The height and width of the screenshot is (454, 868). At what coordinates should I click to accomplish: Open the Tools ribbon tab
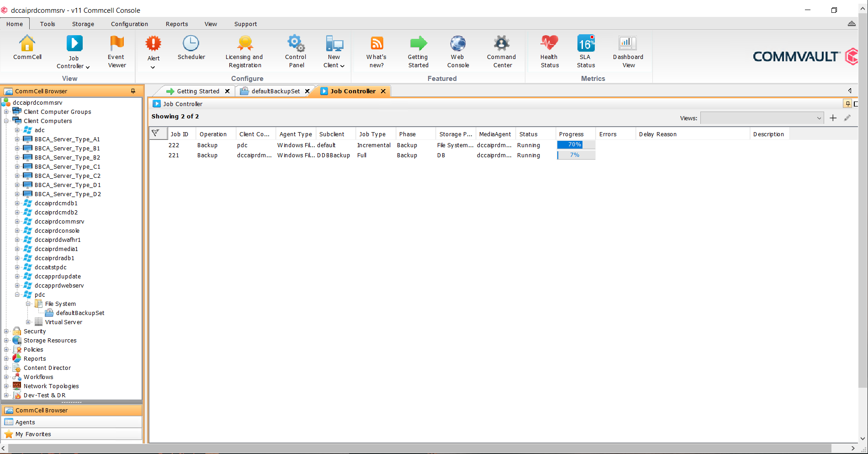coord(48,24)
